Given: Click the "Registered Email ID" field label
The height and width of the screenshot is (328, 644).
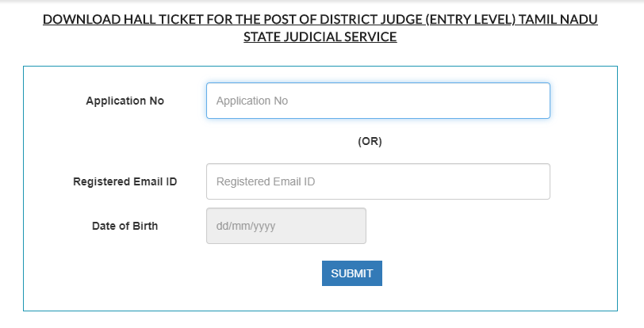Looking at the screenshot, I should pyautogui.click(x=125, y=181).
